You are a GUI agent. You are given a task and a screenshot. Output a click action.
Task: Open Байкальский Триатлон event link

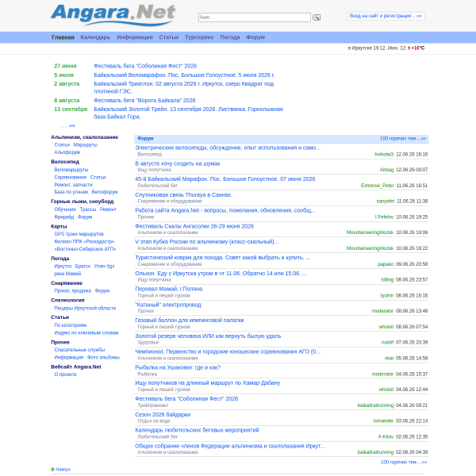click(x=184, y=87)
